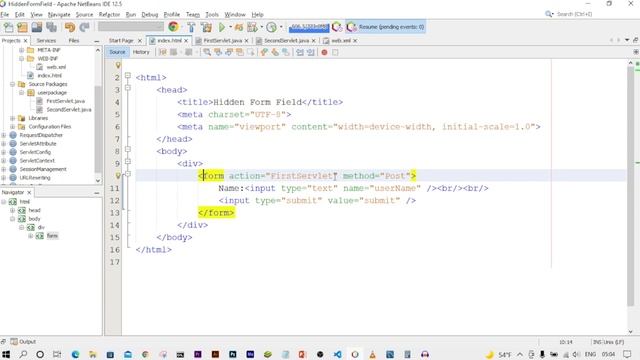
Task: Click the Clean and Build icon
Action: point(207,27)
